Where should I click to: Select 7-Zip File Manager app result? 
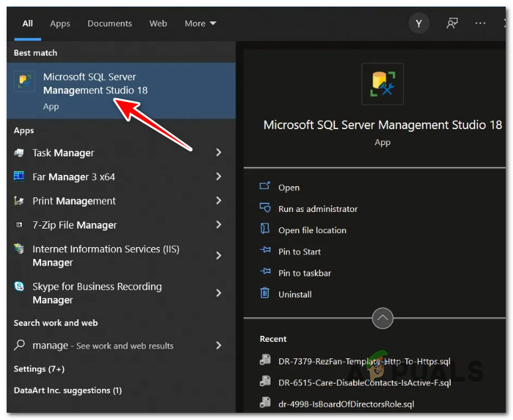coord(121,225)
